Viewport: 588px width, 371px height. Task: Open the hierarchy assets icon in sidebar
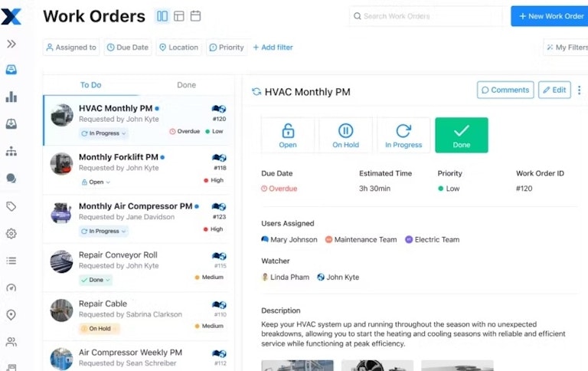[x=11, y=151]
